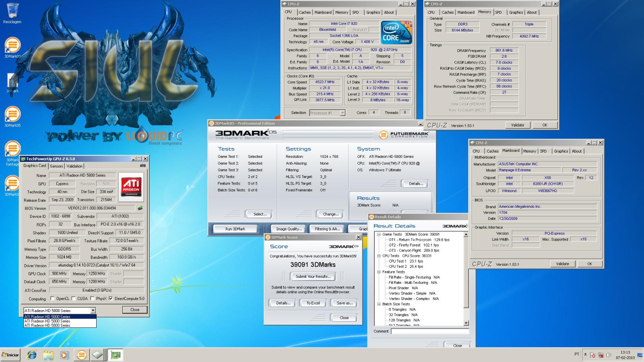Click the To Excel button
Screen dimensions: 644x362
313,303
